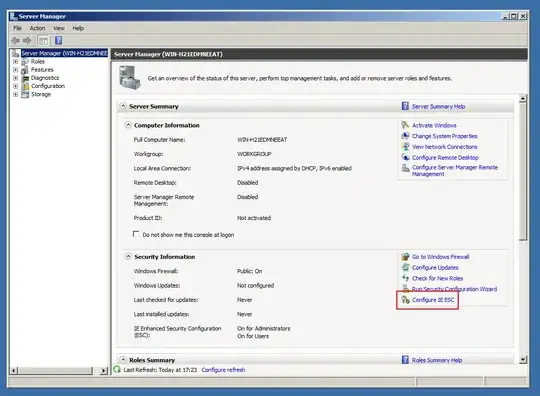Click the tree pane scroll left arrow
Image resolution: width=540 pixels, height=396 pixels.
[14, 371]
